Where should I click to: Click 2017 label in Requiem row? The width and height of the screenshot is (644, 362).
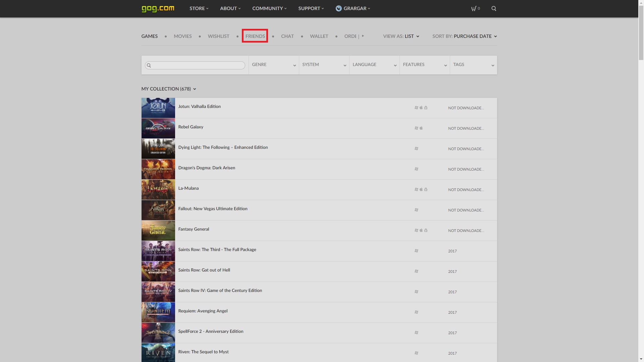tap(452, 312)
